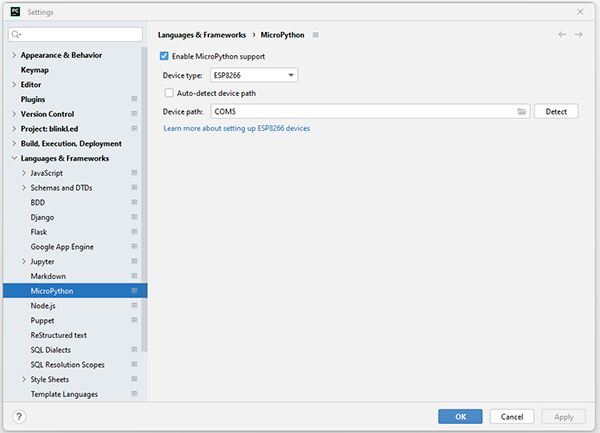The width and height of the screenshot is (600, 433).
Task: Select the MicroPython tree item
Action: 75,291
